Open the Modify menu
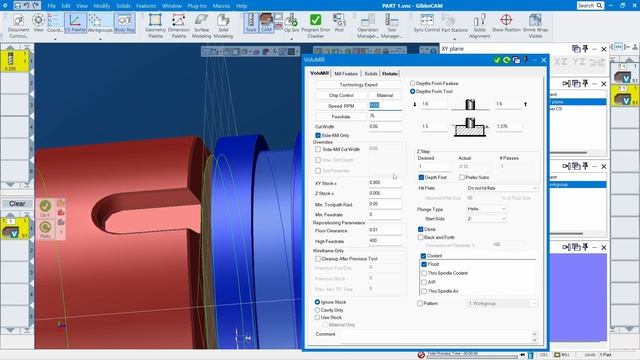This screenshot has height=360, width=640. pyautogui.click(x=102, y=6)
